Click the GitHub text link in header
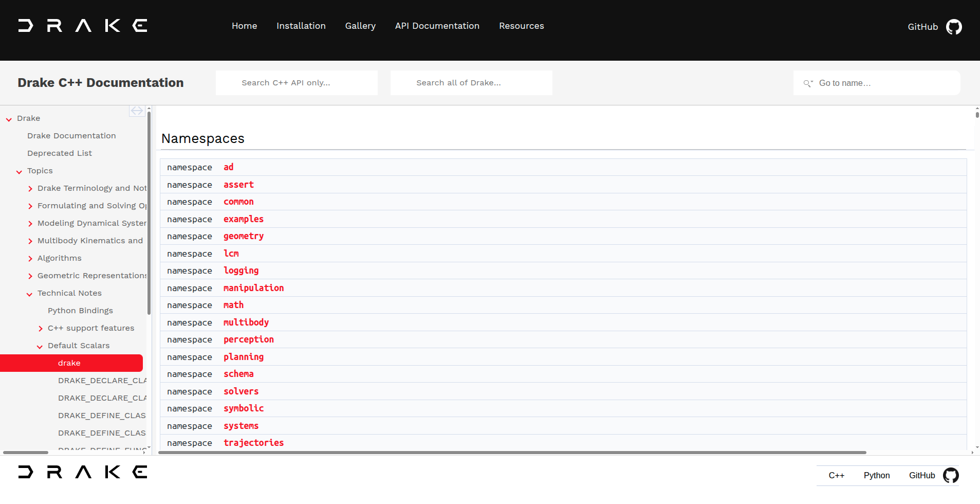The height and width of the screenshot is (504, 980). coord(923,27)
